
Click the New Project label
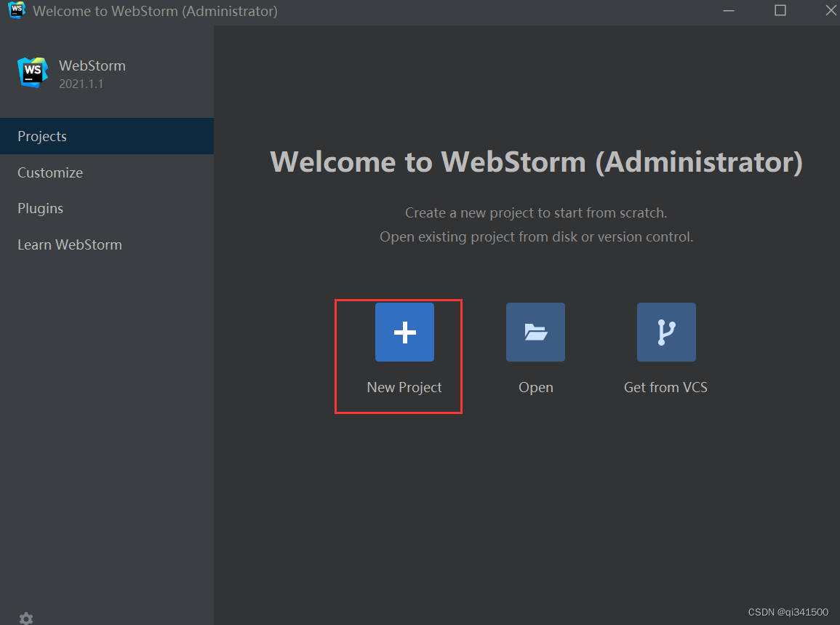click(x=404, y=388)
